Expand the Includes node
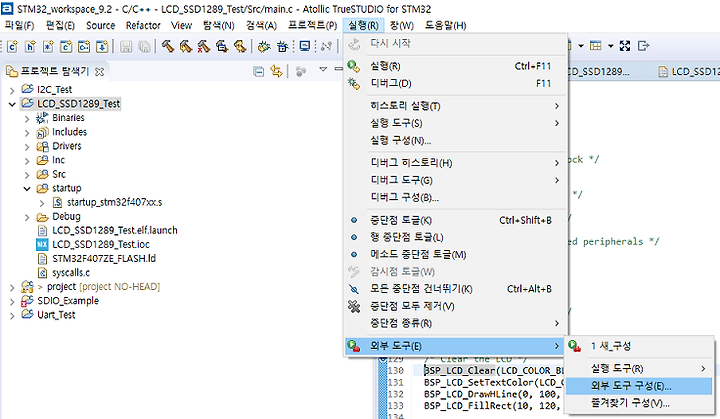 pyautogui.click(x=27, y=133)
